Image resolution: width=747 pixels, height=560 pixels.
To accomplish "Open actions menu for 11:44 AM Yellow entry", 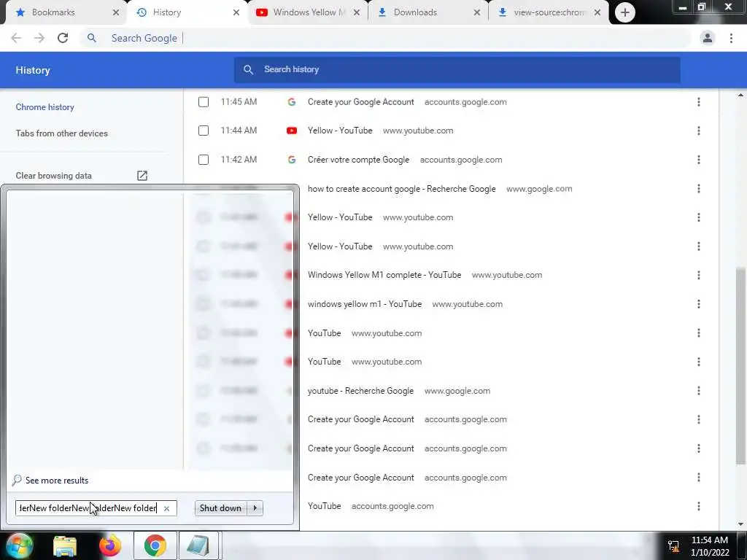I will 698,131.
